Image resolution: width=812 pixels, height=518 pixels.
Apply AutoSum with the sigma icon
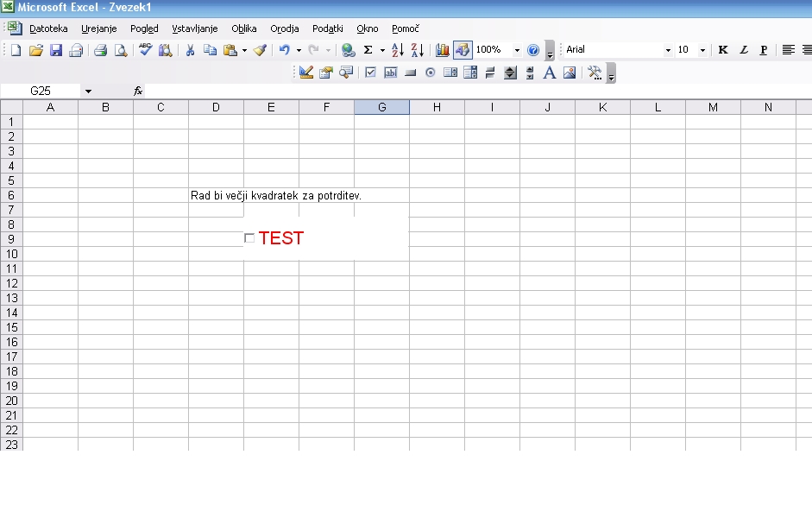click(x=368, y=50)
